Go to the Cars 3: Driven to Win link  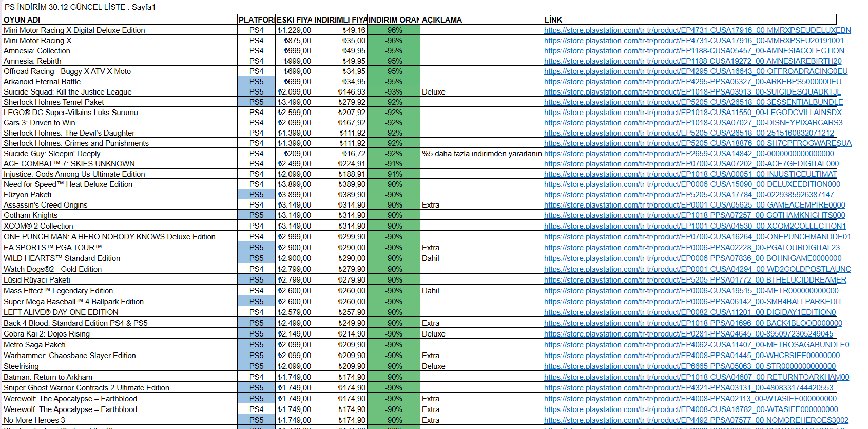(693, 123)
